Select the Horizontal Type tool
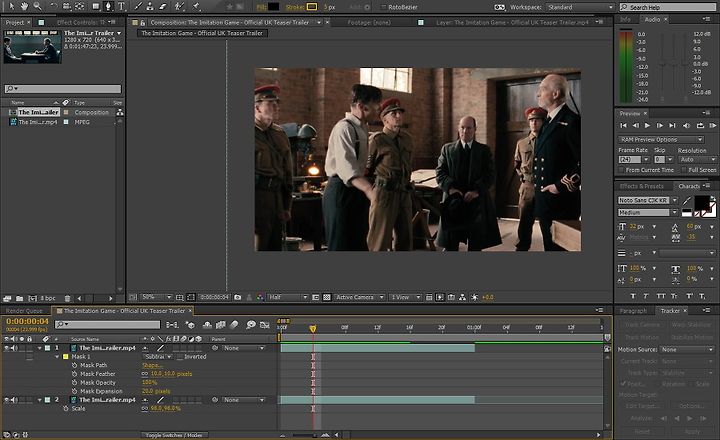Viewport: 720px width, 440px height. [122, 6]
